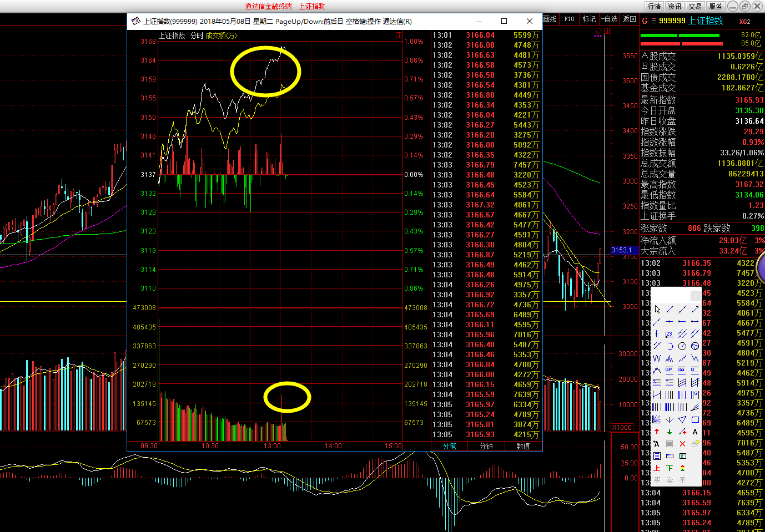Screen dimensions: 765x532
Task: Select the line segment drawing tool
Action: click(670, 309)
